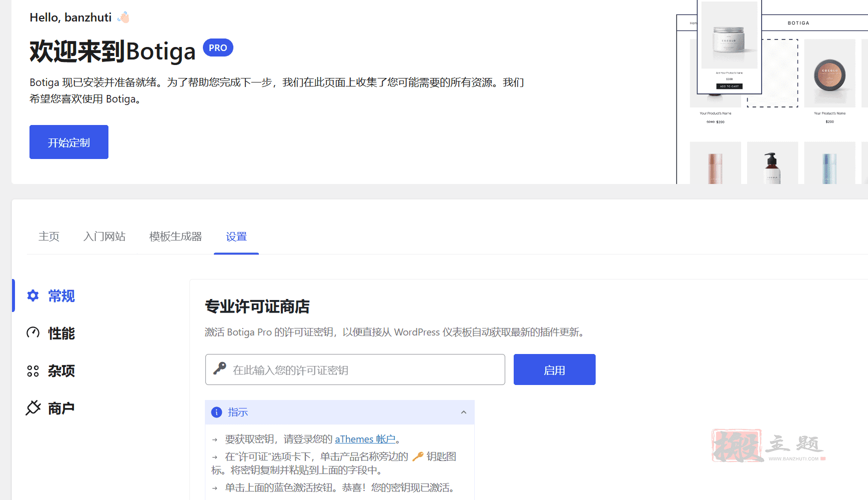Click the 启用 activation button
The image size is (868, 500).
[555, 369]
